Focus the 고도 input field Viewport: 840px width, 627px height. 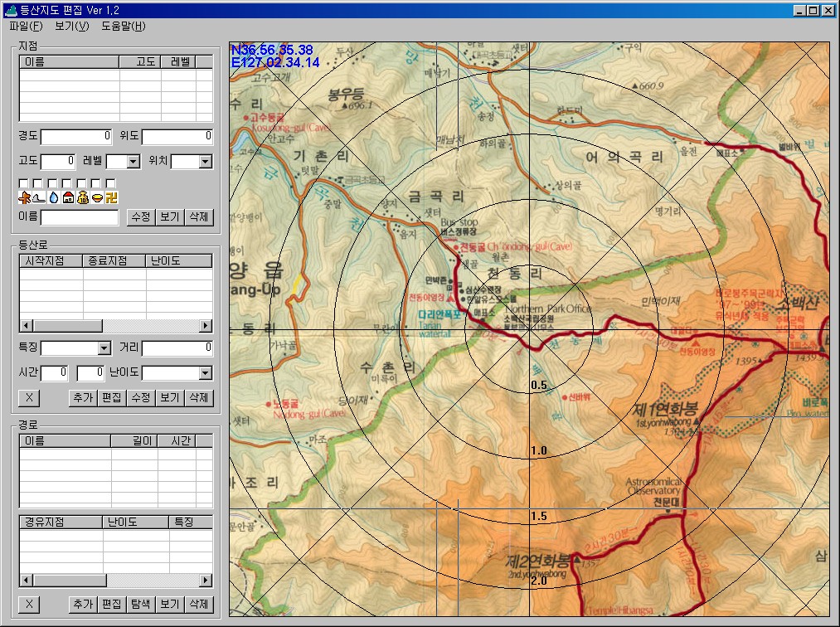tap(58, 161)
